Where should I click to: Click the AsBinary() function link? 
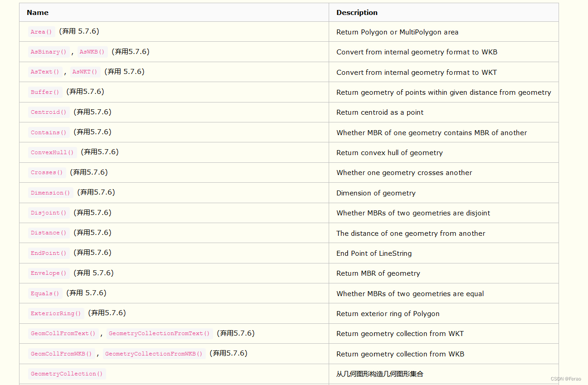coord(49,52)
